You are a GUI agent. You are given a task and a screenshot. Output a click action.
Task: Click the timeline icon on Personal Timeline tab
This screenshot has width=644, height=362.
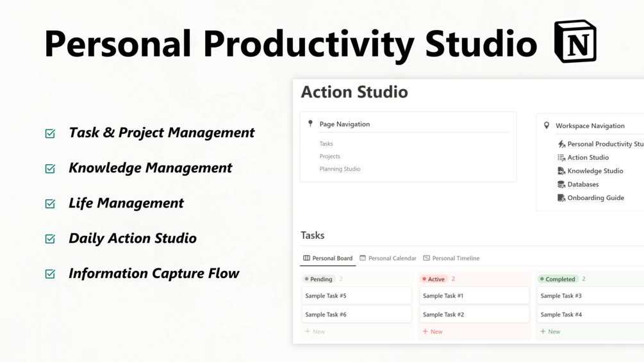click(426, 258)
